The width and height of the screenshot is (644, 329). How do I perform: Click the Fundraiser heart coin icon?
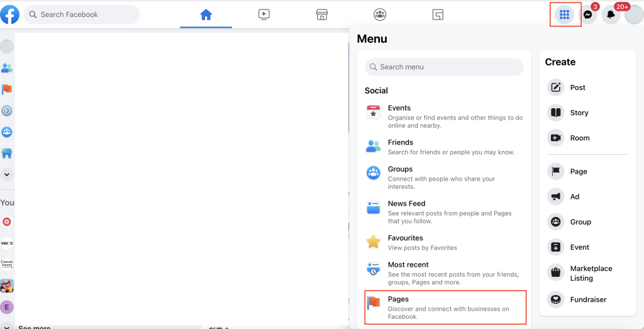[556, 299]
